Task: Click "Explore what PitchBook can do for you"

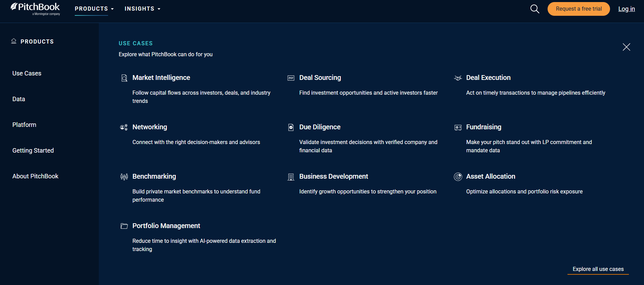Action: coord(166,55)
